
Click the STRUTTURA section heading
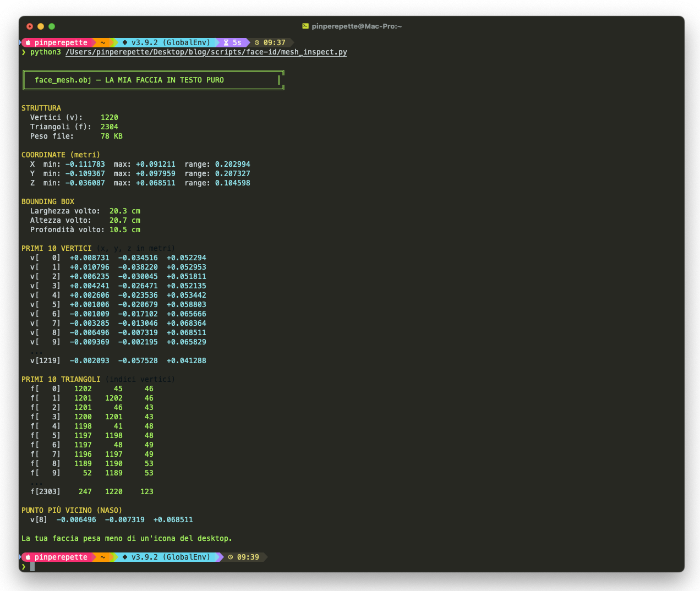41,108
